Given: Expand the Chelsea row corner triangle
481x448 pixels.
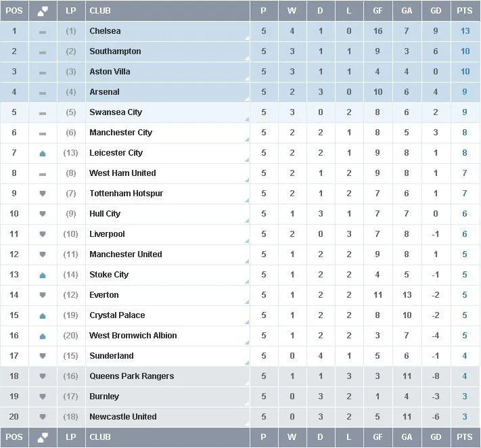Looking at the screenshot, I should (247, 38).
